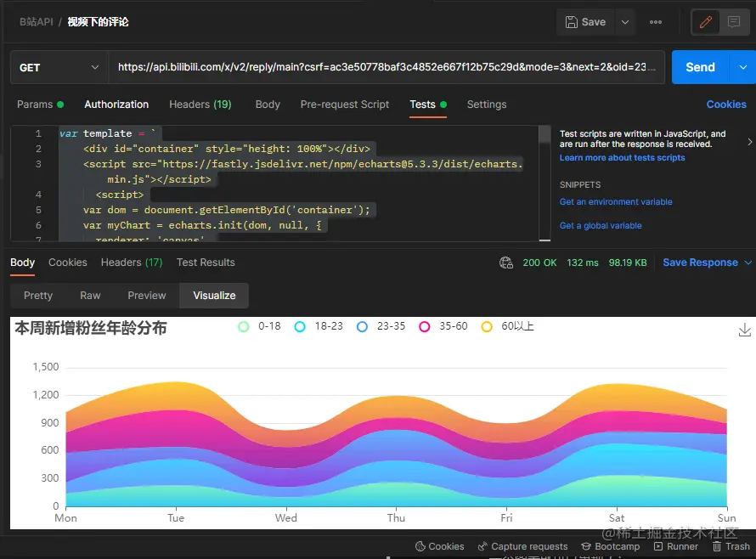Click the 132 ms response time
The image size is (756, 559).
583,263
